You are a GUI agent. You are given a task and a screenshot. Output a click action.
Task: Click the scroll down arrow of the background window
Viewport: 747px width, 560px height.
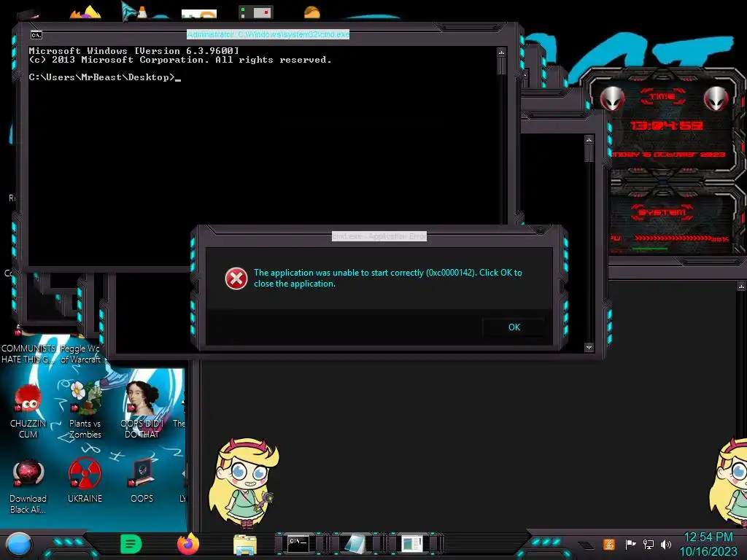pos(589,348)
